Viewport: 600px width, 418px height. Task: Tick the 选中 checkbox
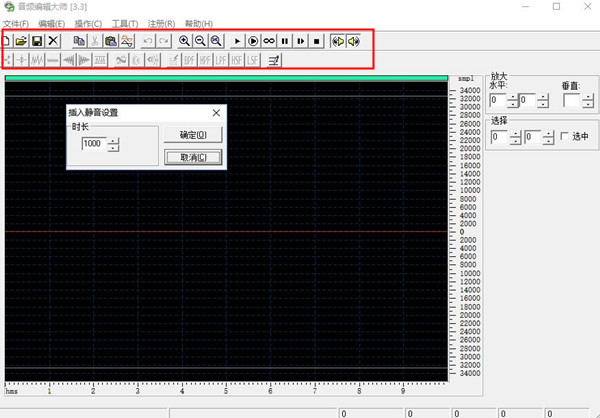564,136
